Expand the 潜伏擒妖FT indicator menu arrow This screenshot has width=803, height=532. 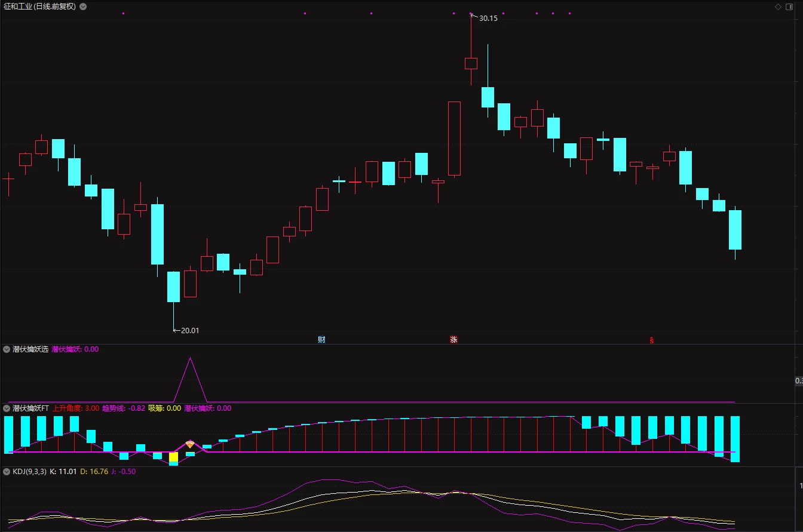pyautogui.click(x=7, y=408)
